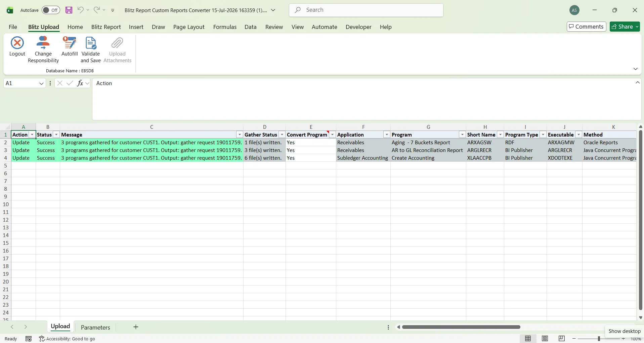Redo the last action
644x343 pixels.
[x=97, y=10]
